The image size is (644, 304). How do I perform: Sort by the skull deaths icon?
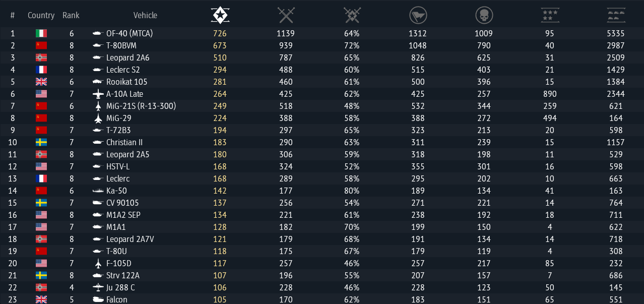[x=484, y=16]
